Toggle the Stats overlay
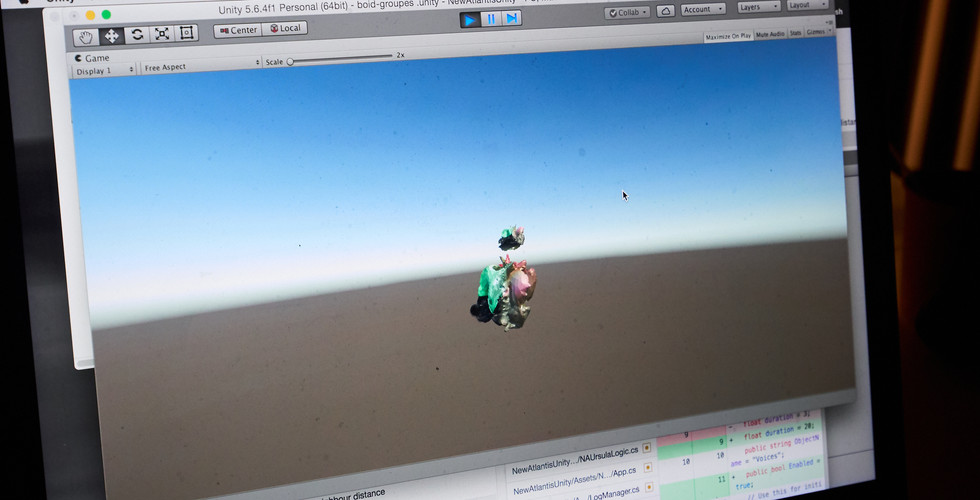 (x=795, y=33)
